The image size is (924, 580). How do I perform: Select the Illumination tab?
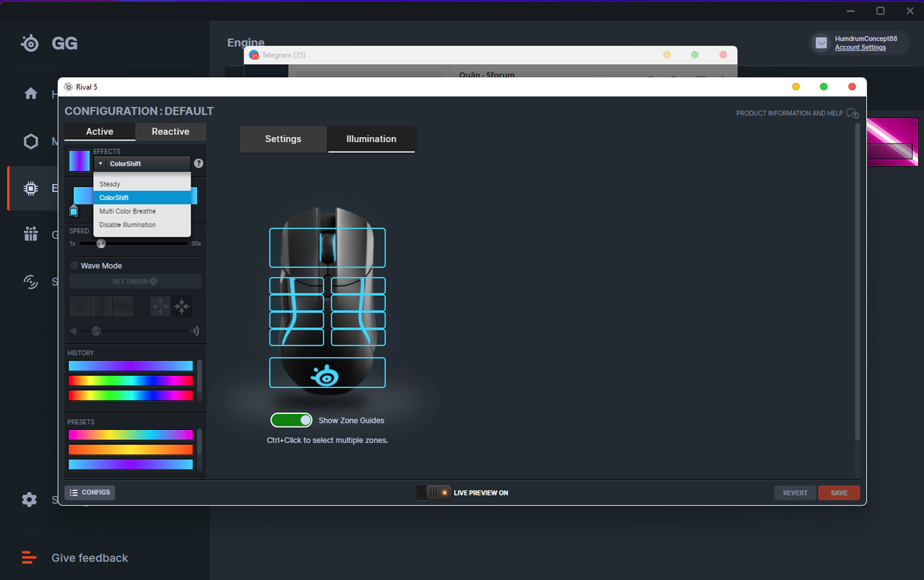[x=371, y=139]
